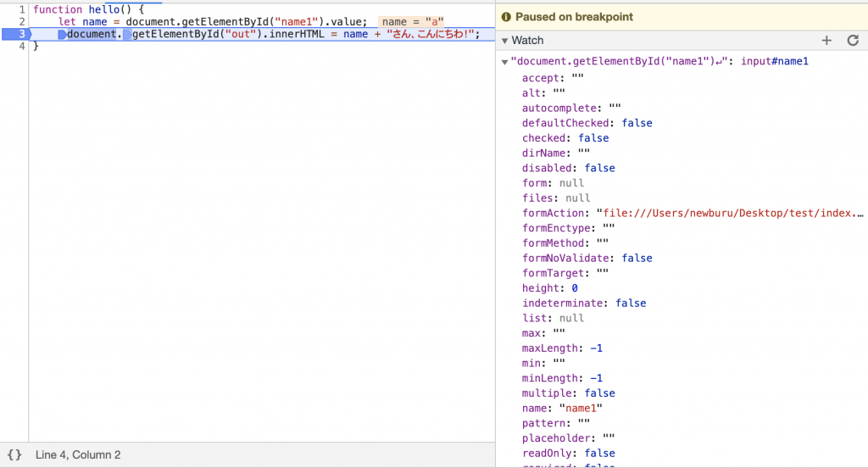
Task: Select the 'list: null' property
Action: tap(553, 318)
